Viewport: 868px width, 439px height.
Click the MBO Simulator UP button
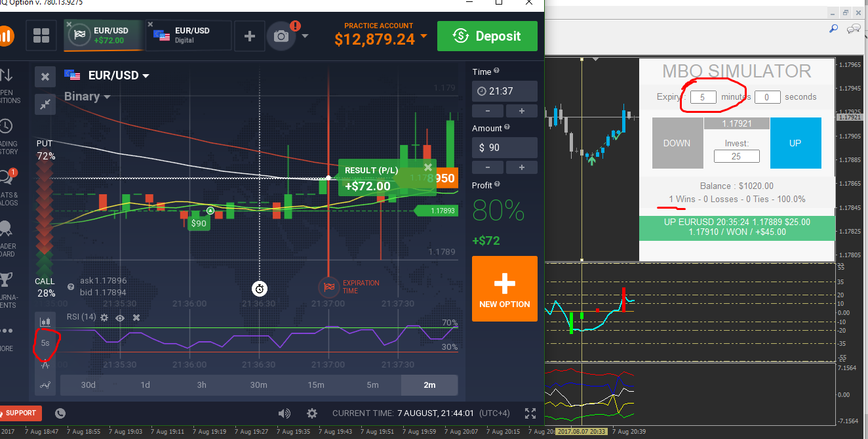pos(795,143)
